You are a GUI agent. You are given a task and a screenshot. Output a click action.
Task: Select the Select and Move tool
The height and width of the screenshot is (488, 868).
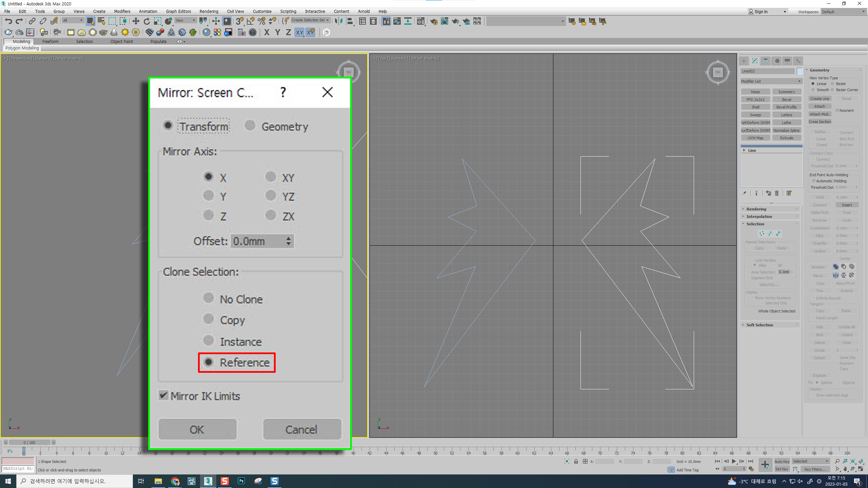[x=136, y=21]
